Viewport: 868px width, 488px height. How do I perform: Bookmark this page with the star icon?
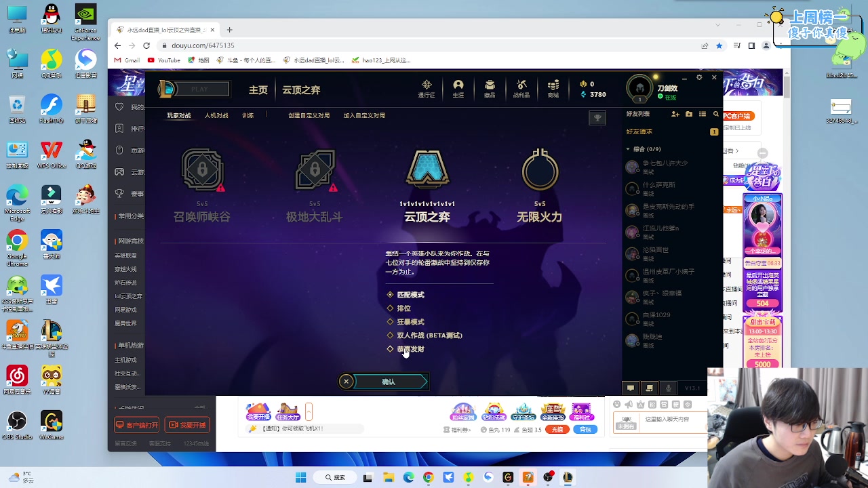point(719,45)
